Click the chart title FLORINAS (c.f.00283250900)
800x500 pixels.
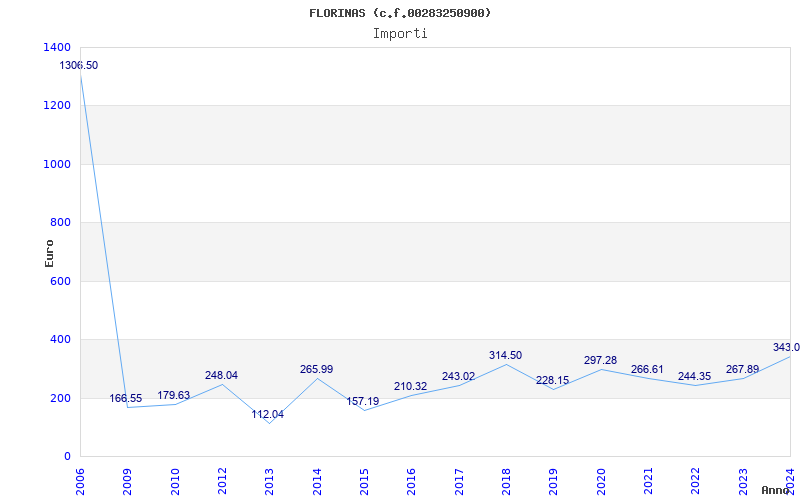click(400, 13)
